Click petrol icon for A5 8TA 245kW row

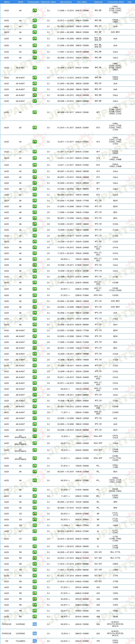click(x=35, y=127)
